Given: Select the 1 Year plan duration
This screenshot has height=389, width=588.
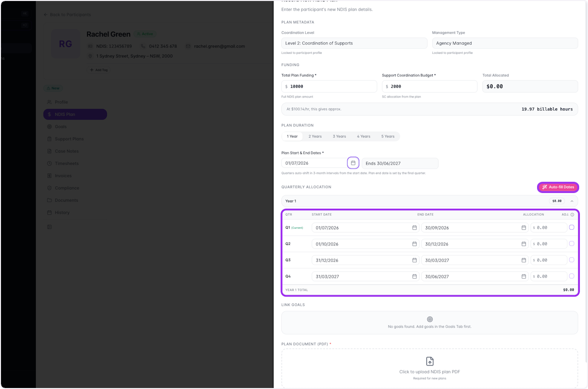Looking at the screenshot, I should pos(292,136).
